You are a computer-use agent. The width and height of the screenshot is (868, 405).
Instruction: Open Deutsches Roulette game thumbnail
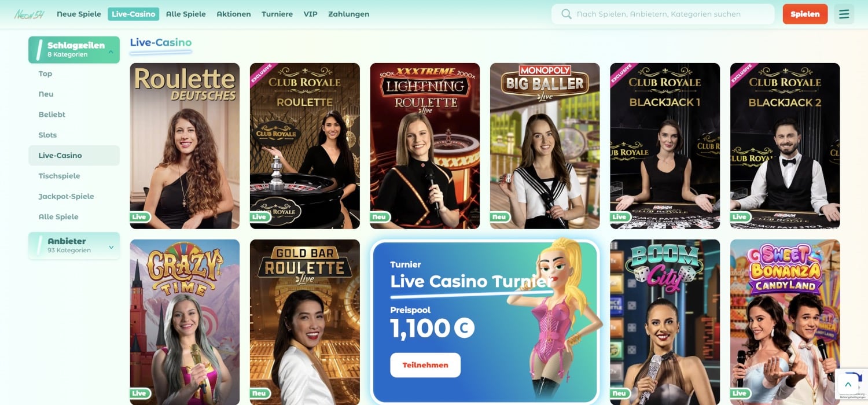click(185, 146)
